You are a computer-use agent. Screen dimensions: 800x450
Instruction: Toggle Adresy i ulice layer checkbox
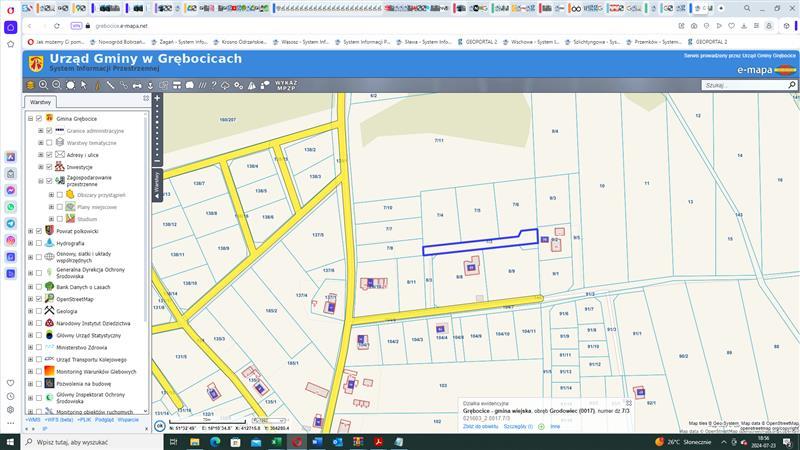49,155
